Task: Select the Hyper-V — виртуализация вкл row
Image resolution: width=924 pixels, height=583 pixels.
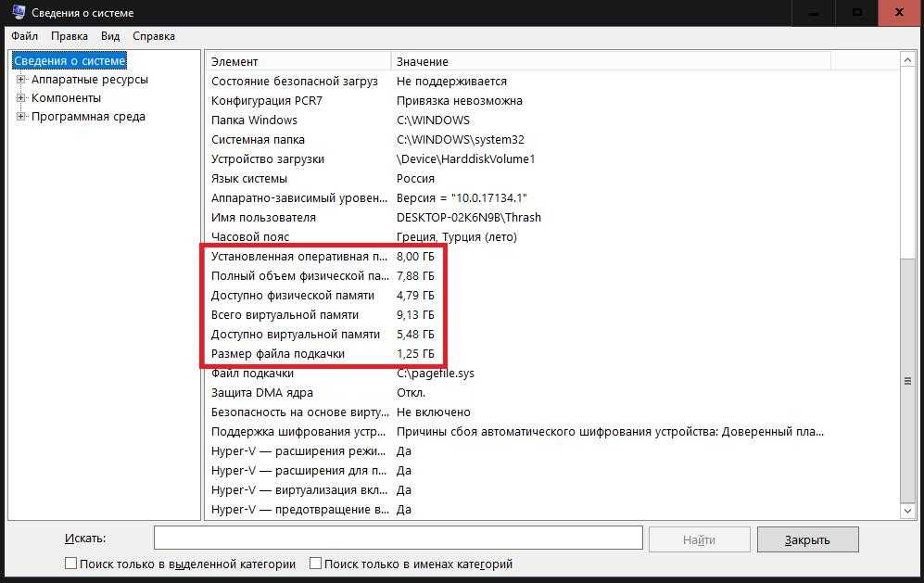Action: coord(552,490)
